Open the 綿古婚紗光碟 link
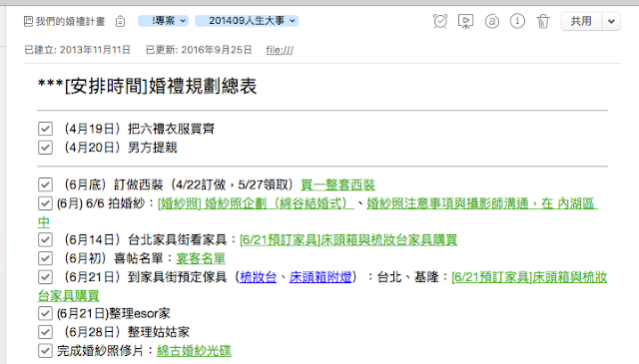 point(194,351)
